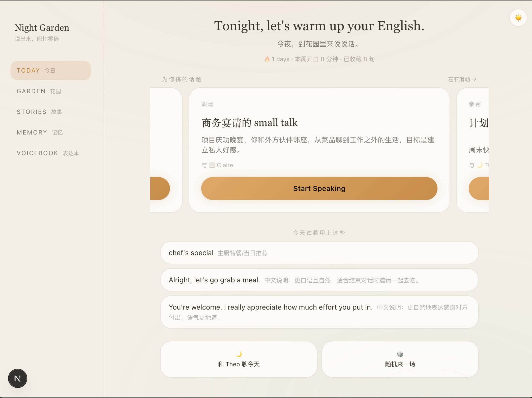
Task: Select the TODAY 今日 sidebar item
Action: click(x=51, y=71)
